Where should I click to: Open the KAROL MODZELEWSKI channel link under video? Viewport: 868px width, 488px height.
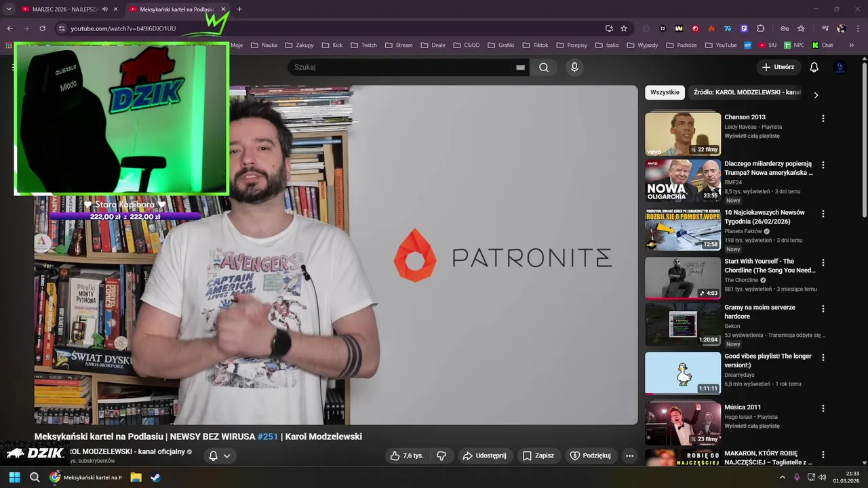coord(127,451)
